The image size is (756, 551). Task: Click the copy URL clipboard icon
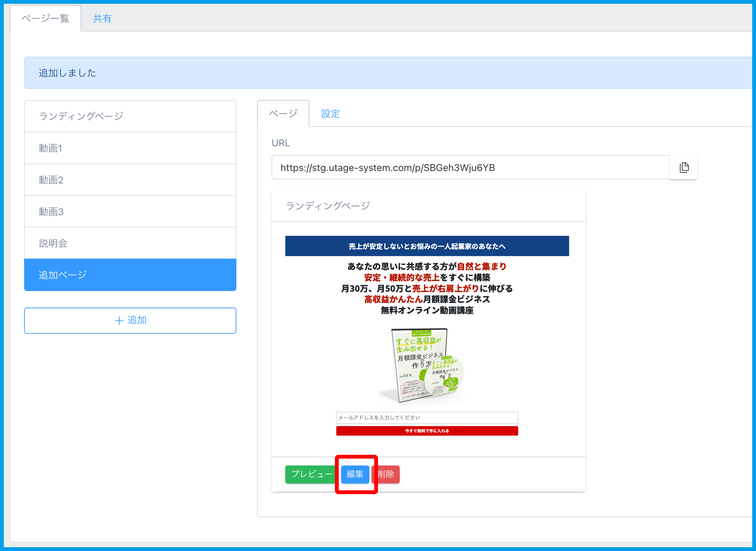(x=684, y=168)
